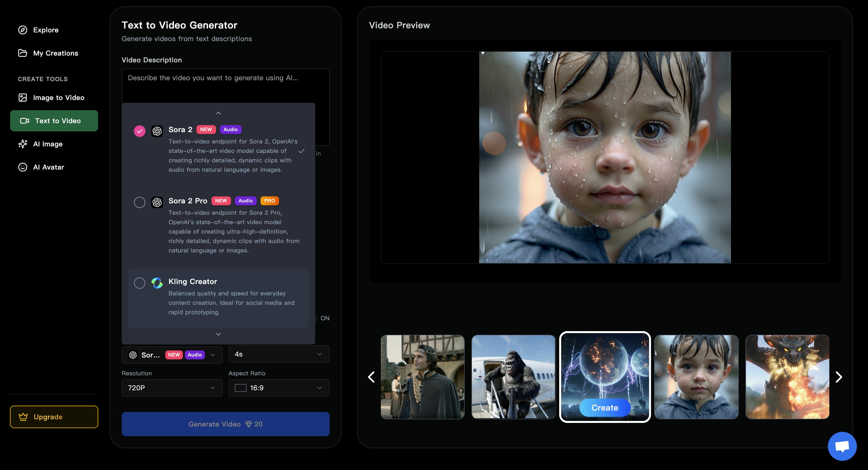Select the Image to Video tool icon
Image resolution: width=868 pixels, height=470 pixels.
click(x=22, y=97)
